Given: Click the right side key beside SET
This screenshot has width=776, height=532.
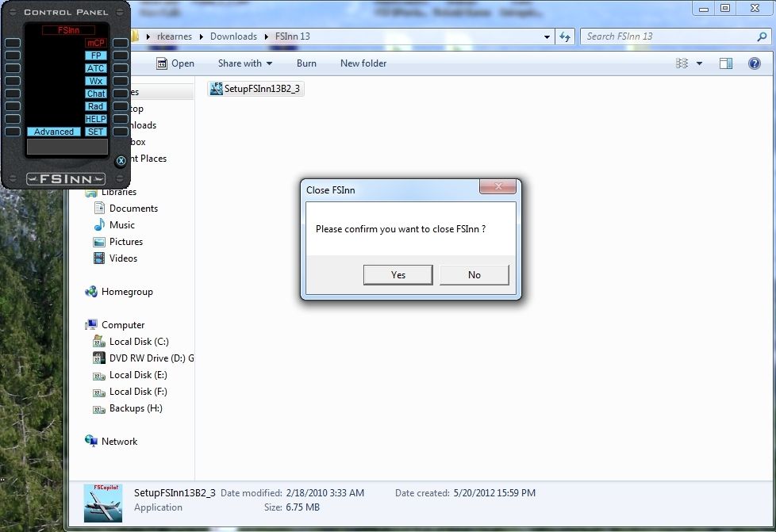Looking at the screenshot, I should [121, 132].
